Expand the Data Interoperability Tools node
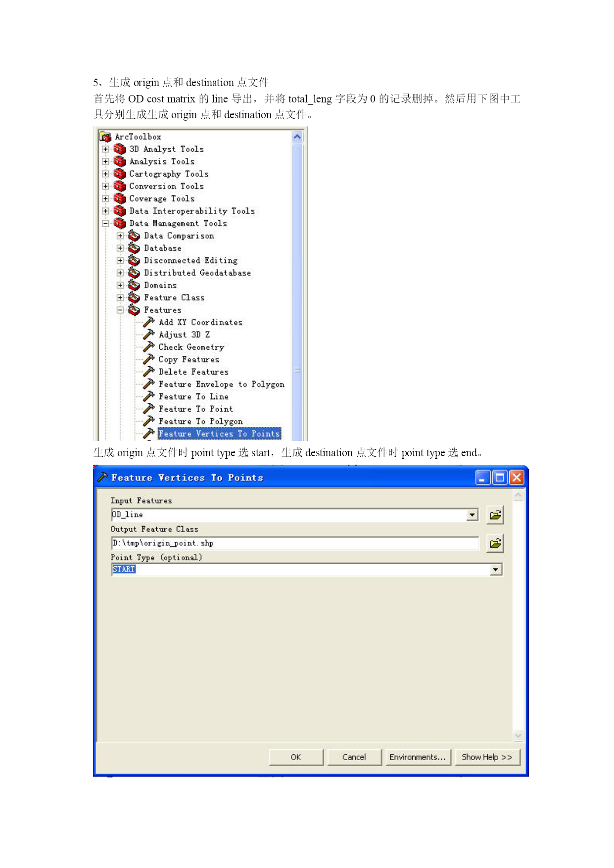This screenshot has height=868, width=614. (105, 211)
